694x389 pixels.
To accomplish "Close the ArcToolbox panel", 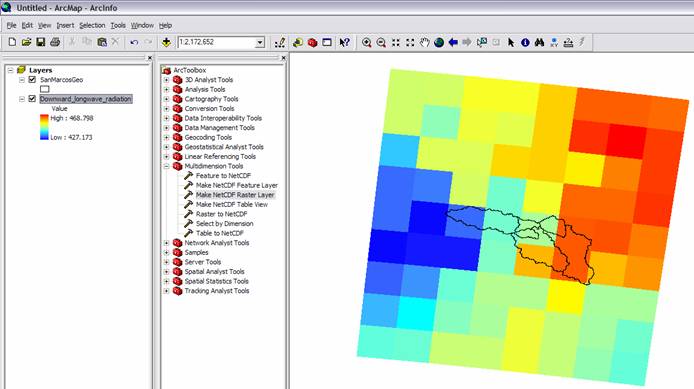I will click(283, 58).
